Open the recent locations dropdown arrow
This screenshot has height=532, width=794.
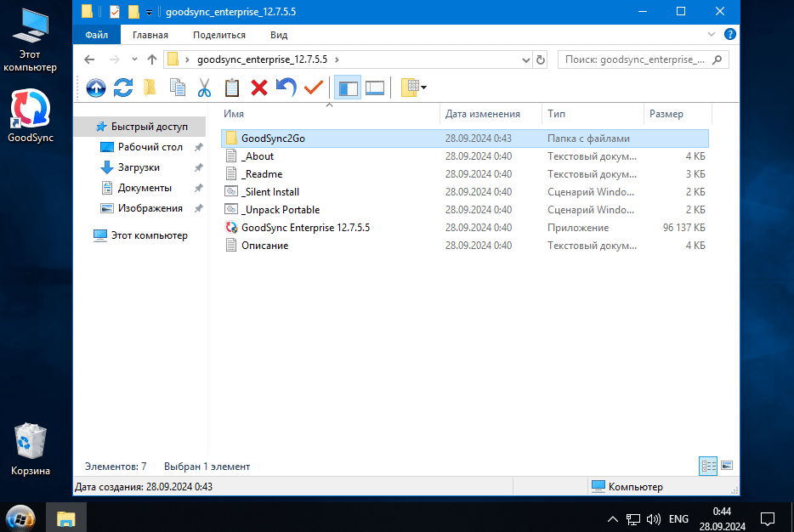[134, 59]
